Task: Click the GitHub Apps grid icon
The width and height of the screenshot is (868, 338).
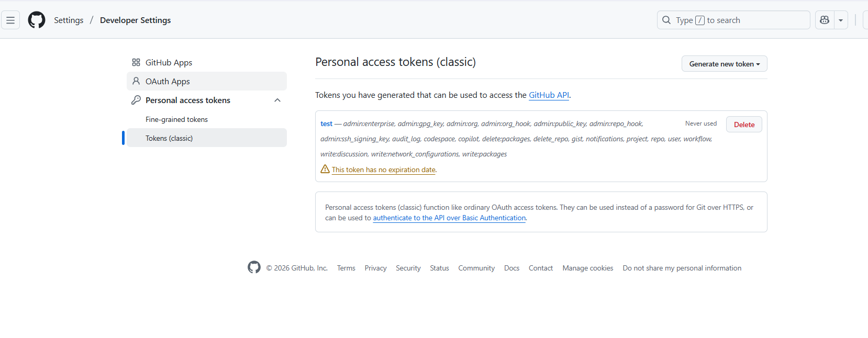Action: click(x=136, y=62)
